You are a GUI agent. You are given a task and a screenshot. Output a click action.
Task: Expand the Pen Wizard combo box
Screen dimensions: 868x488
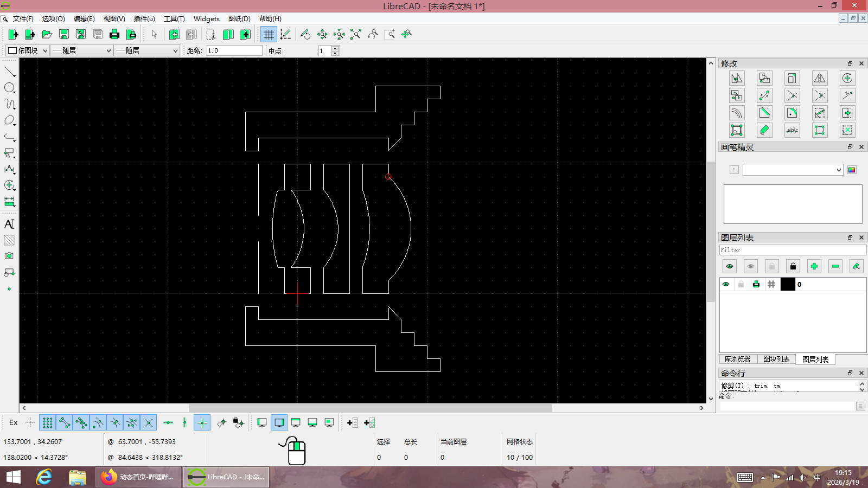792,170
